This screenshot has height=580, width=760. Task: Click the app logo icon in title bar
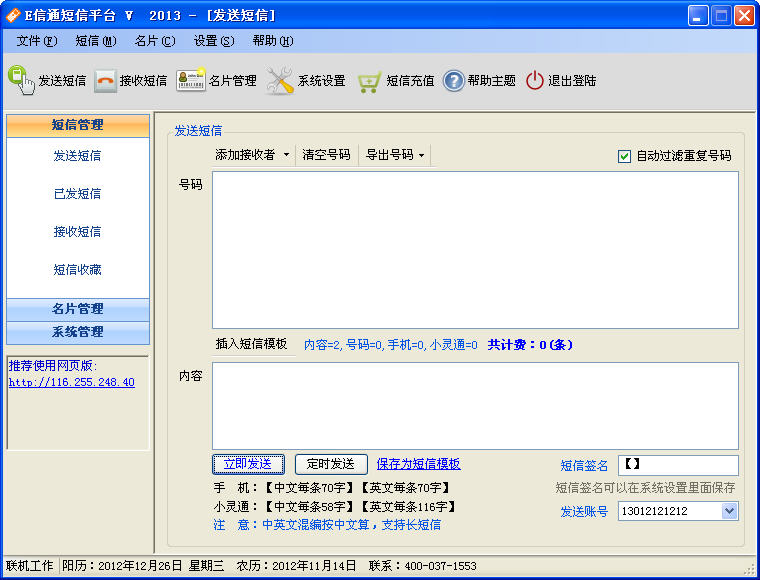pos(13,16)
